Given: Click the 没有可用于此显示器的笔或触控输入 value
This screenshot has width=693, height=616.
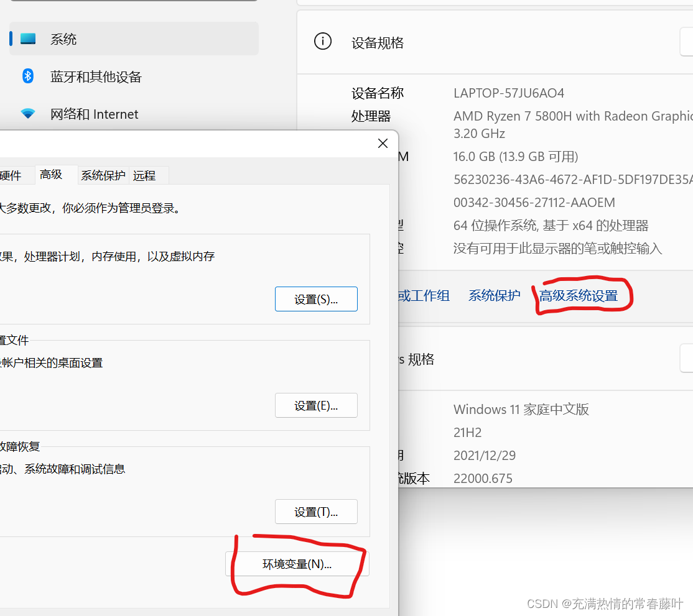Looking at the screenshot, I should pos(558,249).
